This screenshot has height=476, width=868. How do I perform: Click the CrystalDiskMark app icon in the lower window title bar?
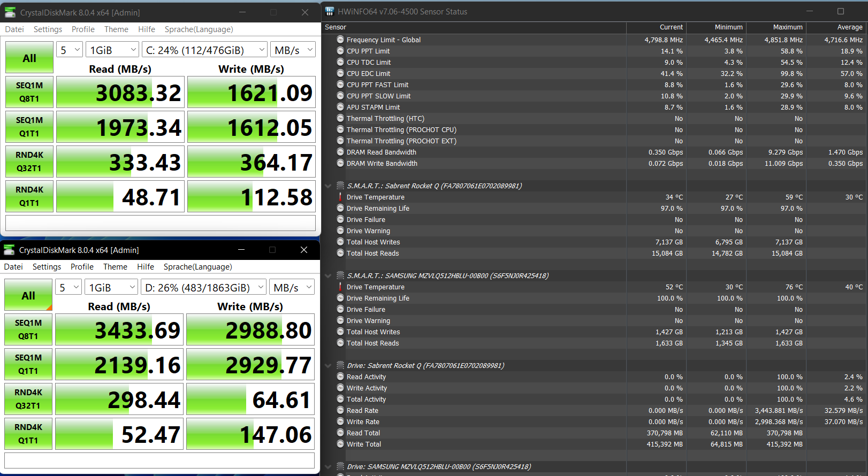(x=9, y=250)
